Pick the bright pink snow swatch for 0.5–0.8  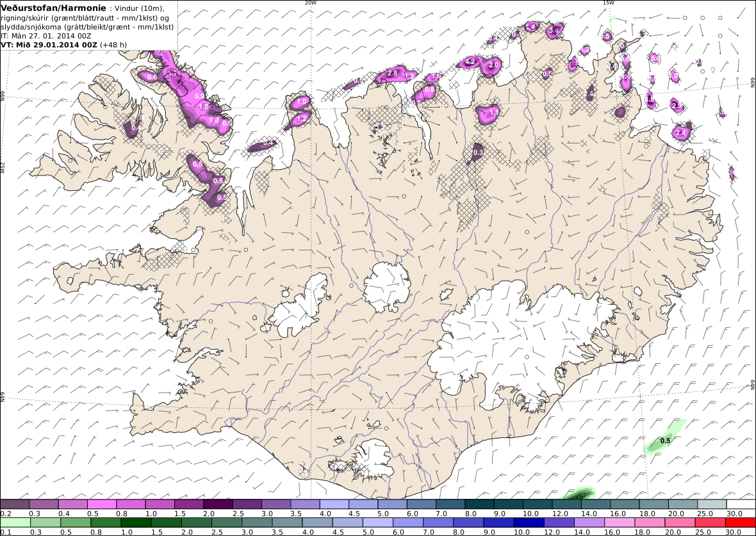click(102, 505)
